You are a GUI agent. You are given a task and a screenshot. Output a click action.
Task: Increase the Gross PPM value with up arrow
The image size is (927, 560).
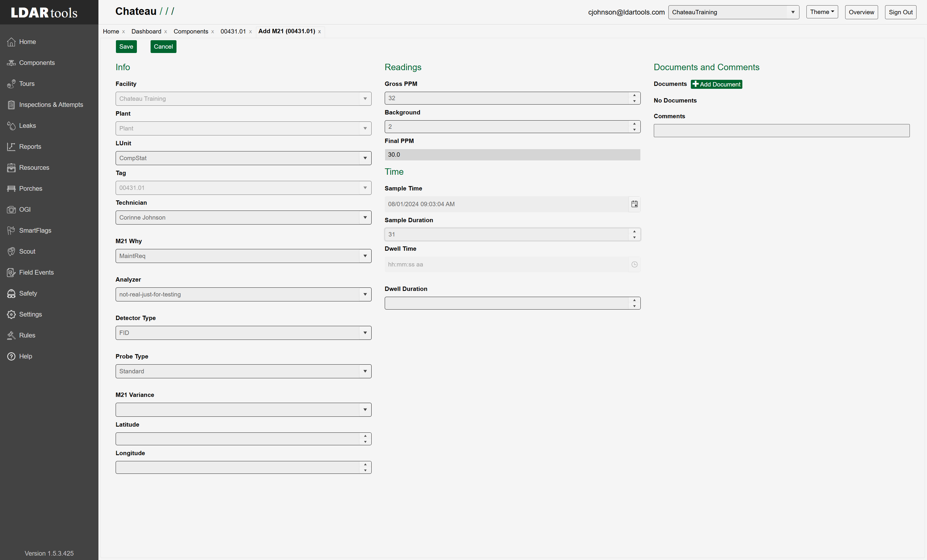(634, 95)
